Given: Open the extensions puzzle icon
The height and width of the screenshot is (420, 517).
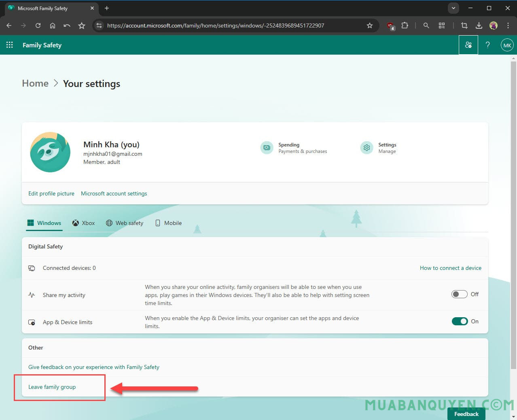Looking at the screenshot, I should point(405,25).
